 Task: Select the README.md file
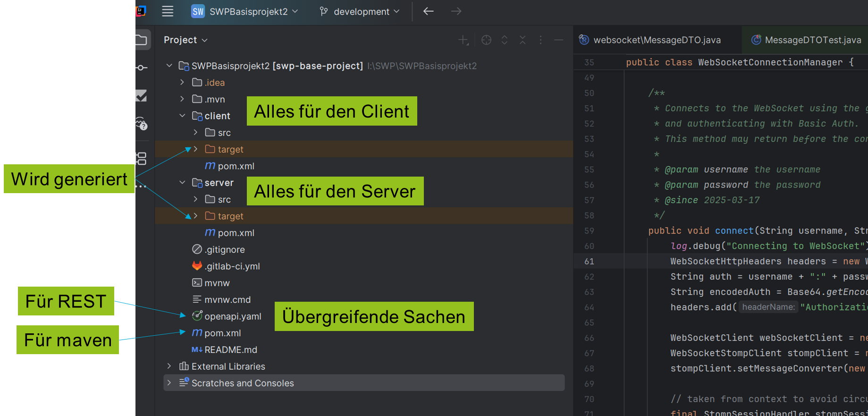point(230,350)
